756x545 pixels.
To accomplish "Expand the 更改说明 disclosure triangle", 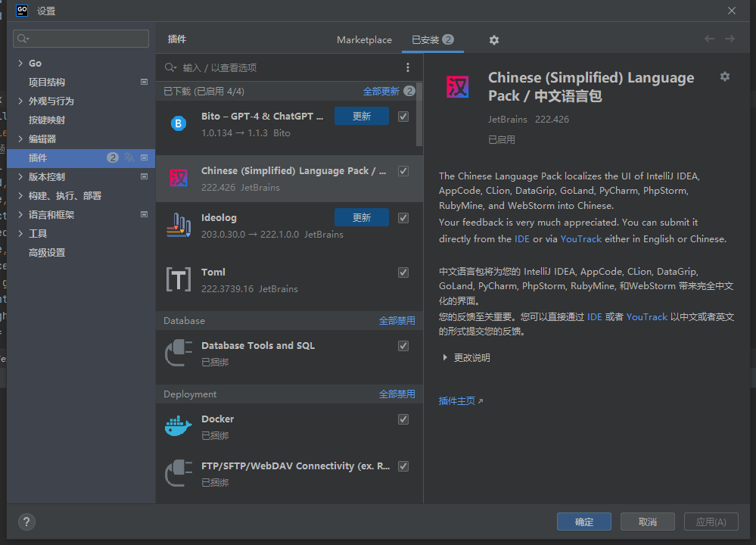I will (x=446, y=357).
